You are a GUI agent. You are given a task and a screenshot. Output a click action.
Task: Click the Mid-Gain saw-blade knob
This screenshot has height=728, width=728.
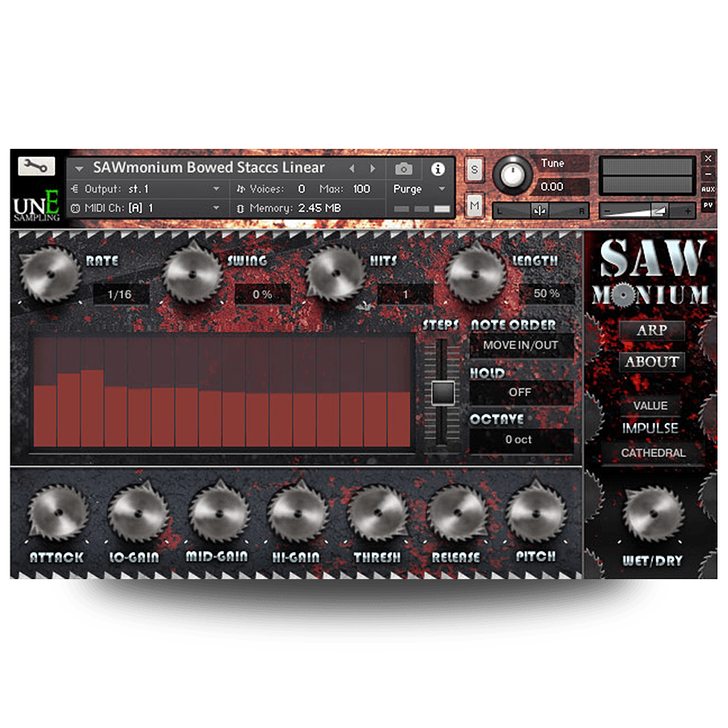[x=218, y=512]
